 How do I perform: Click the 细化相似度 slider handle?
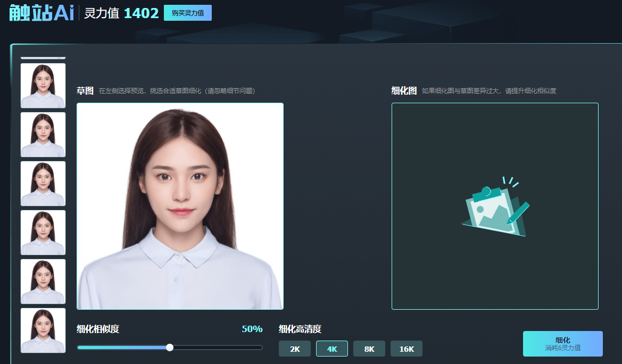coord(169,347)
